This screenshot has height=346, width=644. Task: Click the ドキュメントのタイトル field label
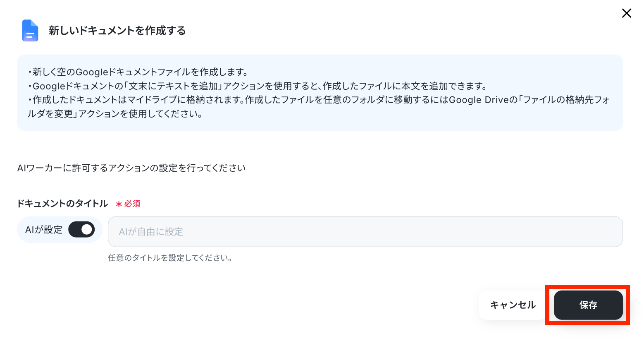pos(62,204)
